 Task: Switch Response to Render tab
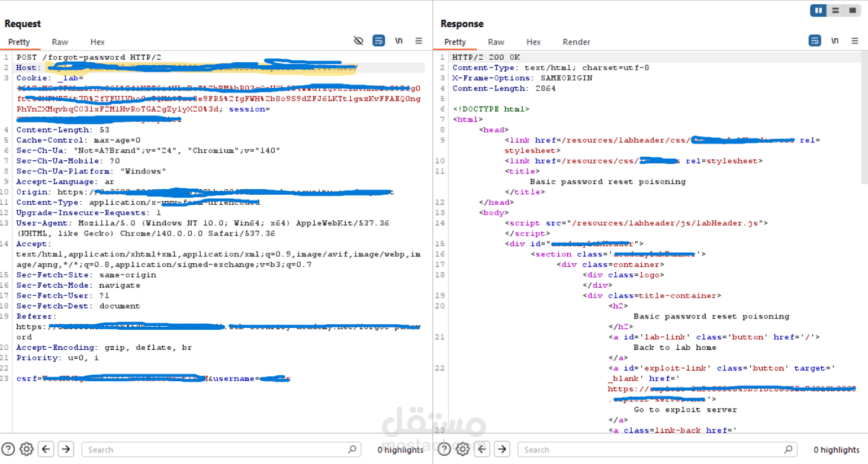[577, 42]
